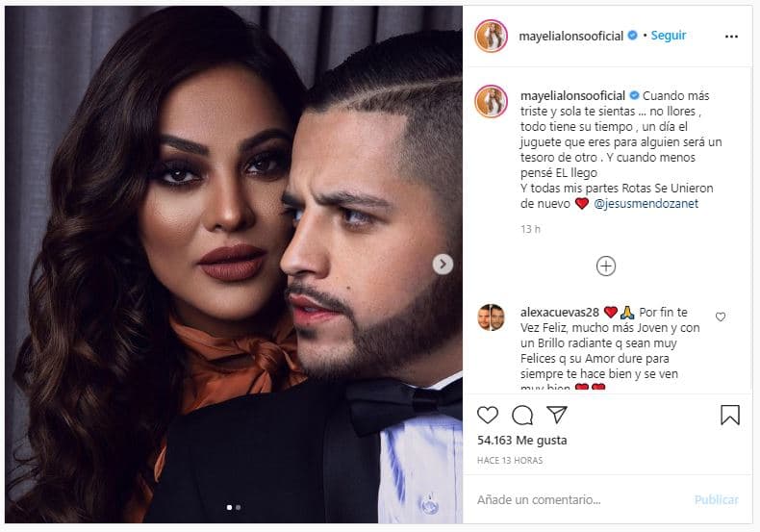
Task: Select the second carousel dot indicator
Action: 238,508
